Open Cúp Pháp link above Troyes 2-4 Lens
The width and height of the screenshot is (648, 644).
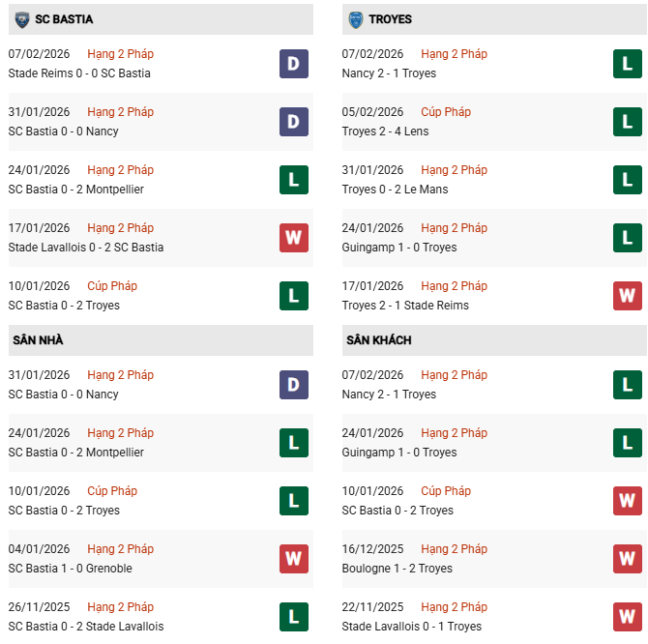pyautogui.click(x=445, y=112)
